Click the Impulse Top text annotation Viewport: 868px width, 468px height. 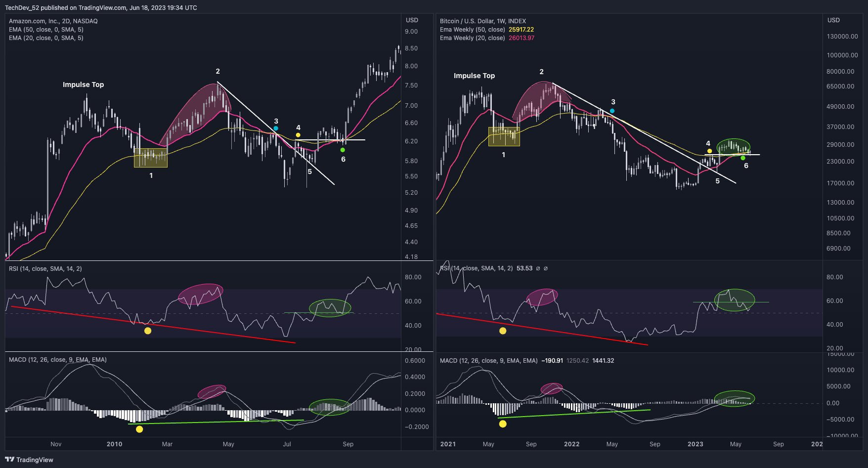pyautogui.click(x=83, y=85)
